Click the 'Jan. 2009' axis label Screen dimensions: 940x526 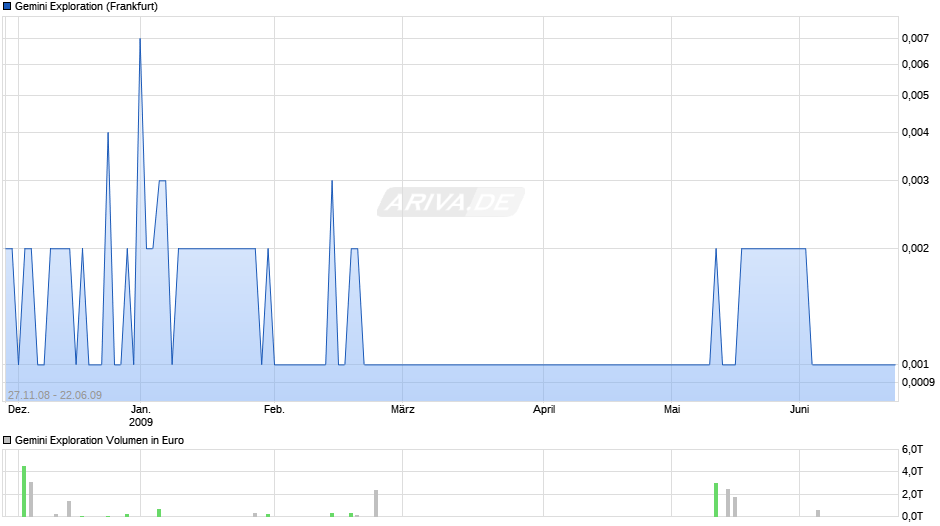[141, 416]
